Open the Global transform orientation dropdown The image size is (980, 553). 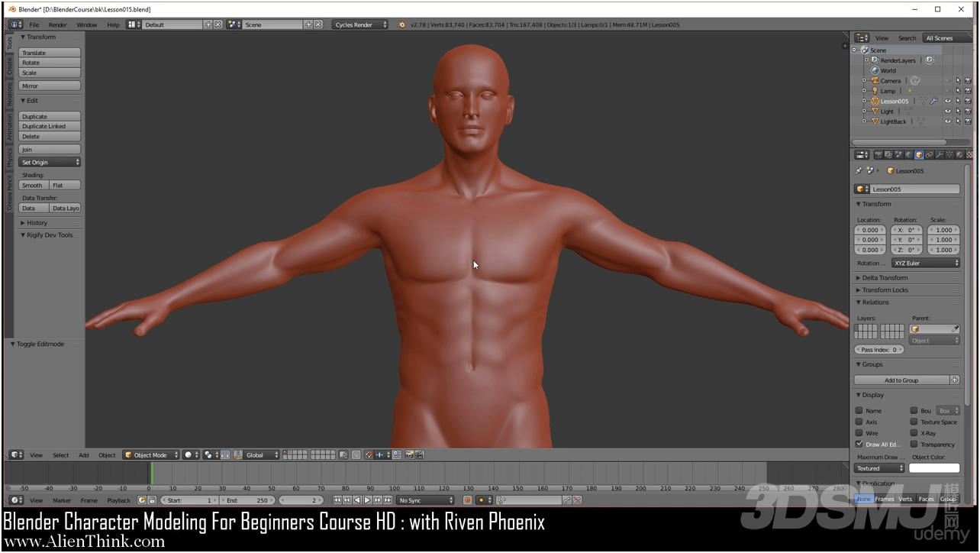pos(262,454)
